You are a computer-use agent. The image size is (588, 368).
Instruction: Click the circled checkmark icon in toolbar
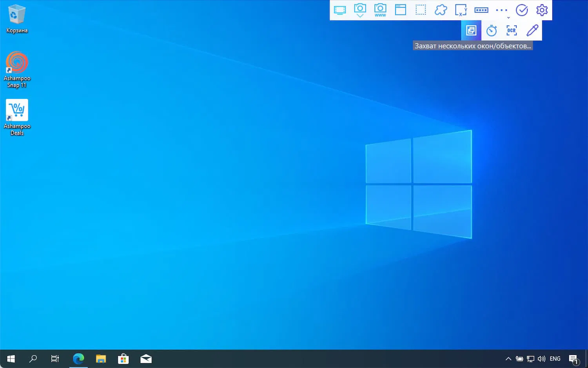point(522,10)
